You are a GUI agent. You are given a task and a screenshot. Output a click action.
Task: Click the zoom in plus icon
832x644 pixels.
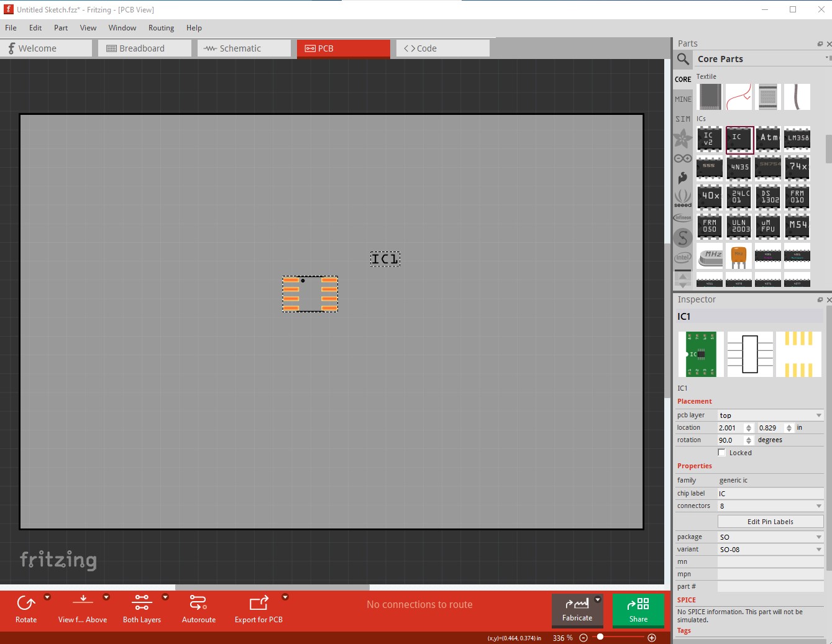coord(652,638)
